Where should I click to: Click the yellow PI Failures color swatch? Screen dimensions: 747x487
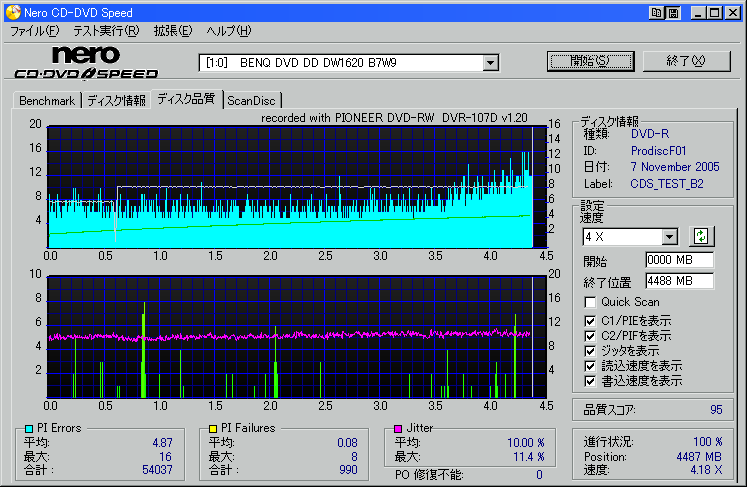213,428
